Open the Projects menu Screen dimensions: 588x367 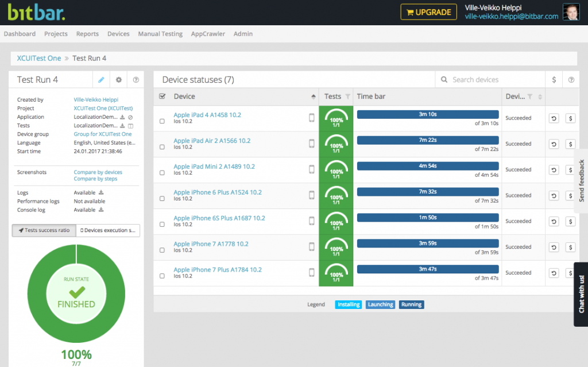point(56,34)
